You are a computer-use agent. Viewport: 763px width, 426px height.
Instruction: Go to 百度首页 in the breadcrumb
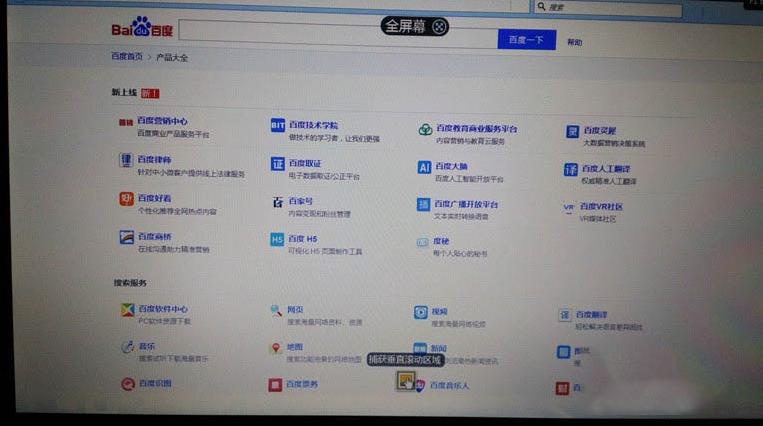(127, 56)
